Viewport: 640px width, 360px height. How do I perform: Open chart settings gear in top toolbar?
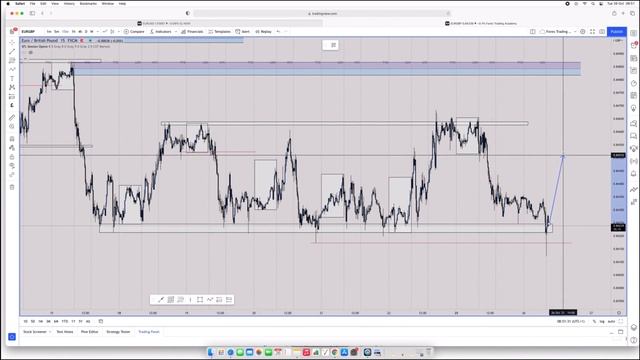pos(583,31)
